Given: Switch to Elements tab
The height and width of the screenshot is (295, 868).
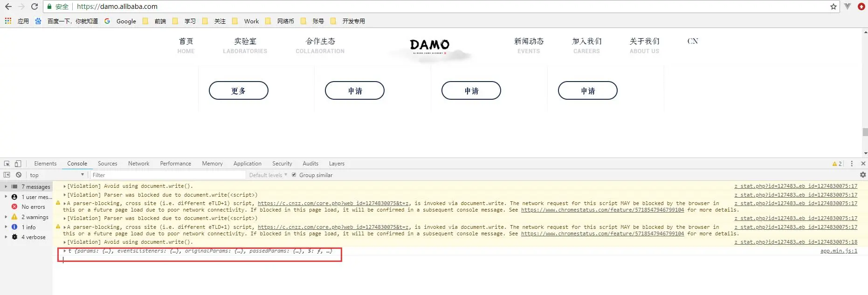Looking at the screenshot, I should 45,164.
